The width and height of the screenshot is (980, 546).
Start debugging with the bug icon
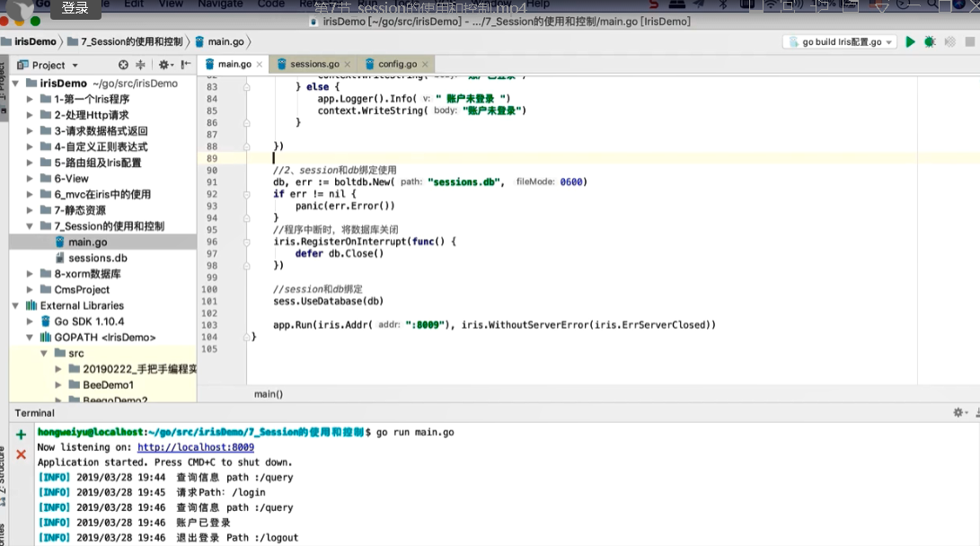(929, 42)
